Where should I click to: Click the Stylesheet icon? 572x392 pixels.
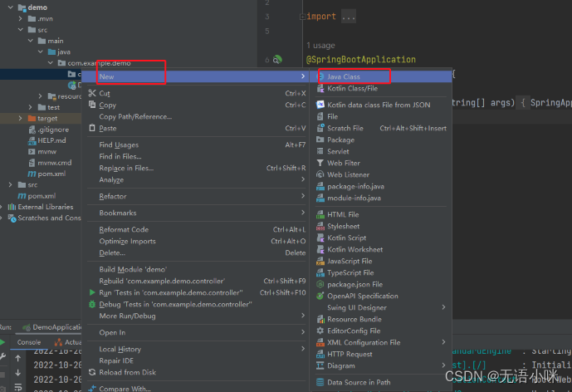(320, 226)
